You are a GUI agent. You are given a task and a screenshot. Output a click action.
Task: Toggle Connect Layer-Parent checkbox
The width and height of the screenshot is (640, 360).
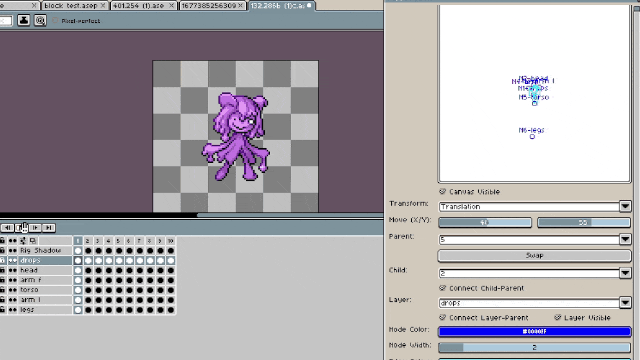click(x=442, y=318)
